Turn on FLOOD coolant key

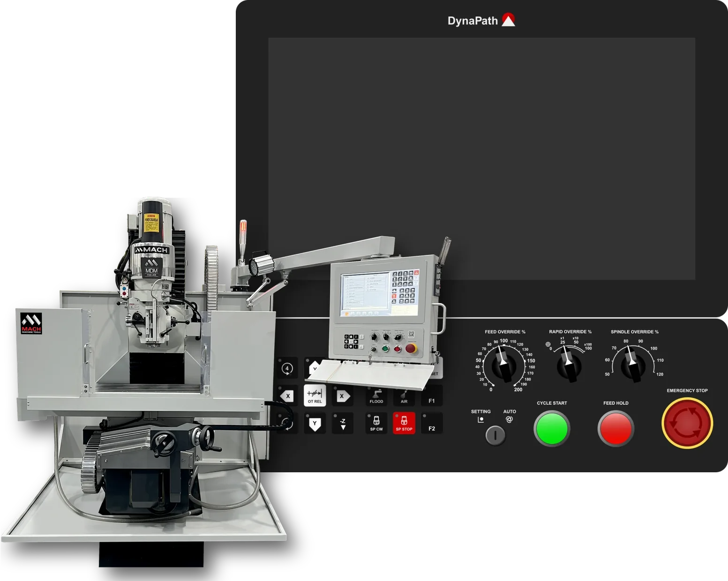point(376,396)
